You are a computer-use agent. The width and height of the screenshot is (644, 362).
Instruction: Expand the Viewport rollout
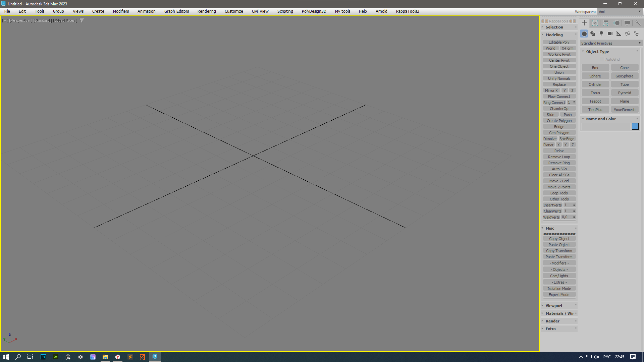[554, 306]
